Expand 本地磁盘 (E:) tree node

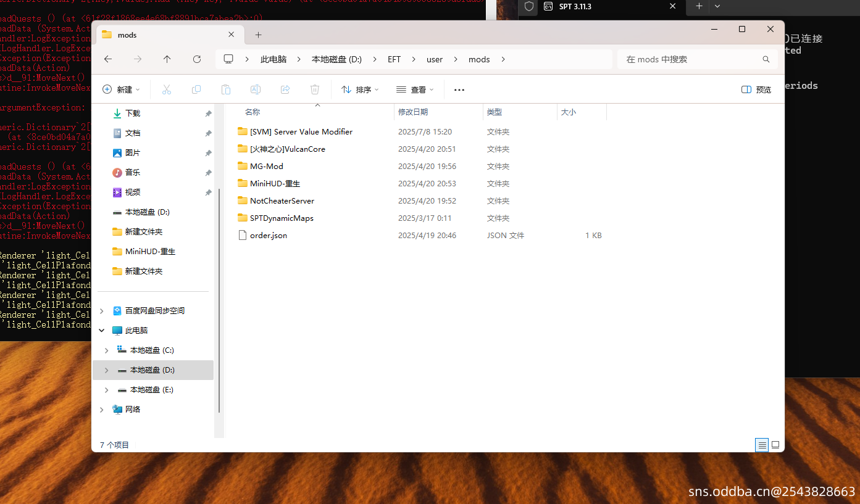click(x=107, y=389)
